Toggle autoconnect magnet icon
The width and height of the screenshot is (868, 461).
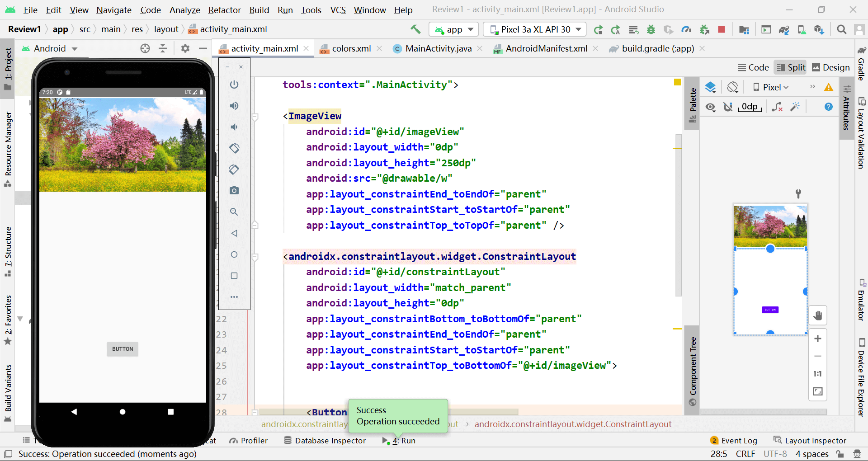click(x=728, y=107)
